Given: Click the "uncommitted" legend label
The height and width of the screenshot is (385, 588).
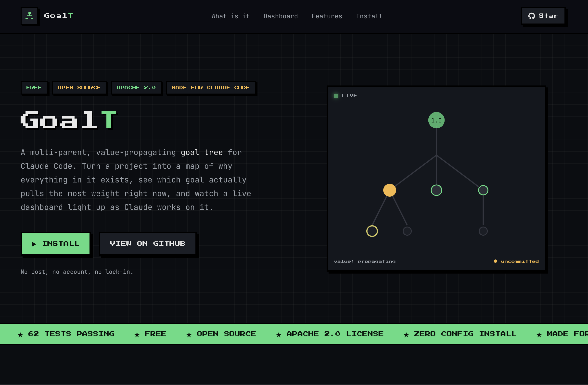Looking at the screenshot, I should pyautogui.click(x=520, y=261).
